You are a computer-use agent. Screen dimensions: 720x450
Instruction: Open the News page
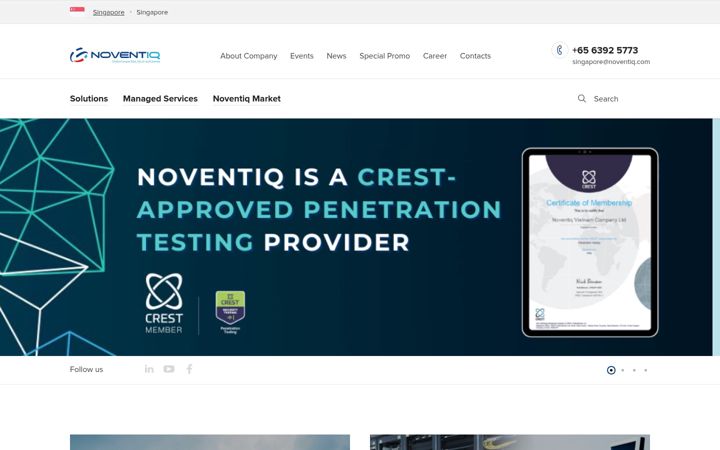(336, 56)
